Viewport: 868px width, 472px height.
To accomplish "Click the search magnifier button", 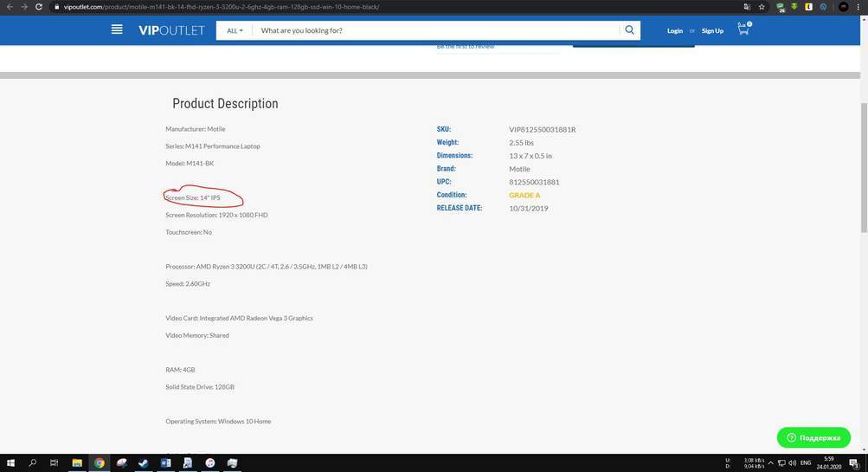I will pyautogui.click(x=630, y=30).
